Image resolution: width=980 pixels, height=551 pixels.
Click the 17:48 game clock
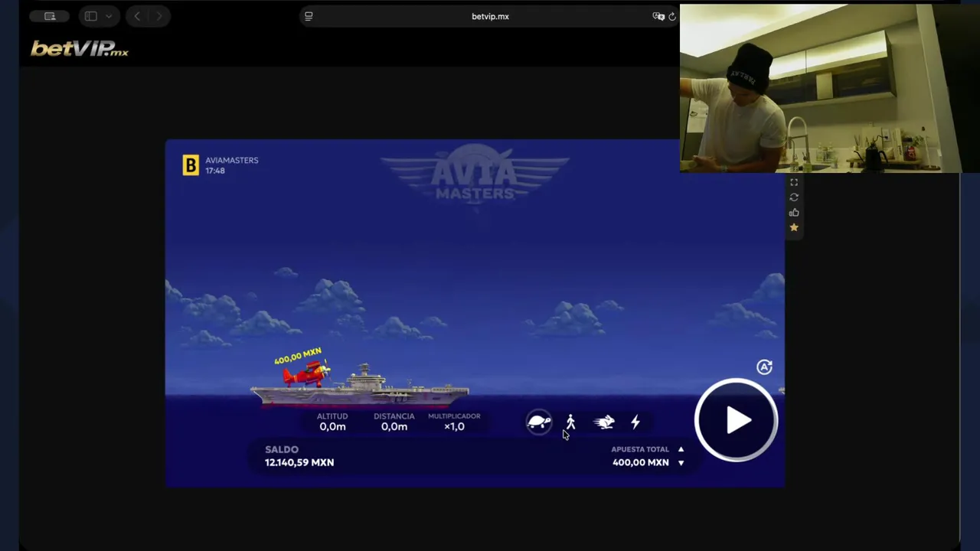pyautogui.click(x=215, y=171)
